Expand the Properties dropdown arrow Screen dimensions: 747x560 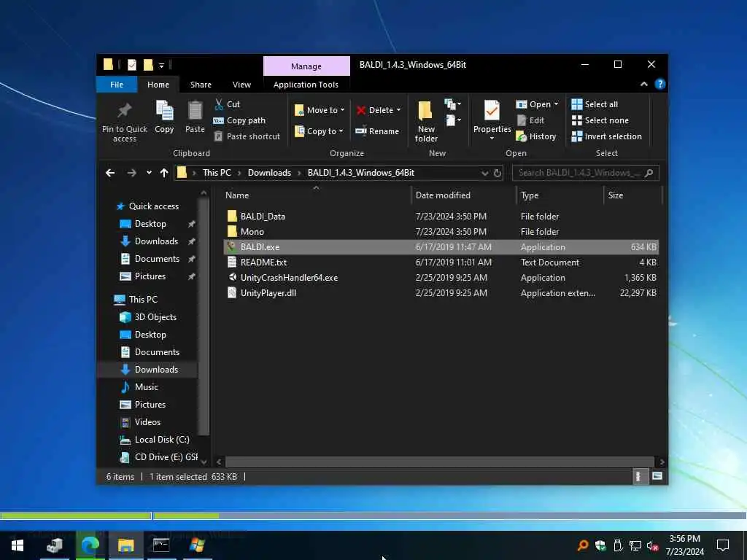point(492,139)
